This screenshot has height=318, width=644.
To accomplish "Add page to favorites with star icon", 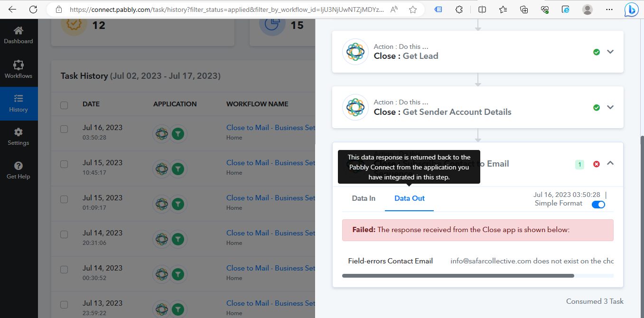I will (x=413, y=9).
